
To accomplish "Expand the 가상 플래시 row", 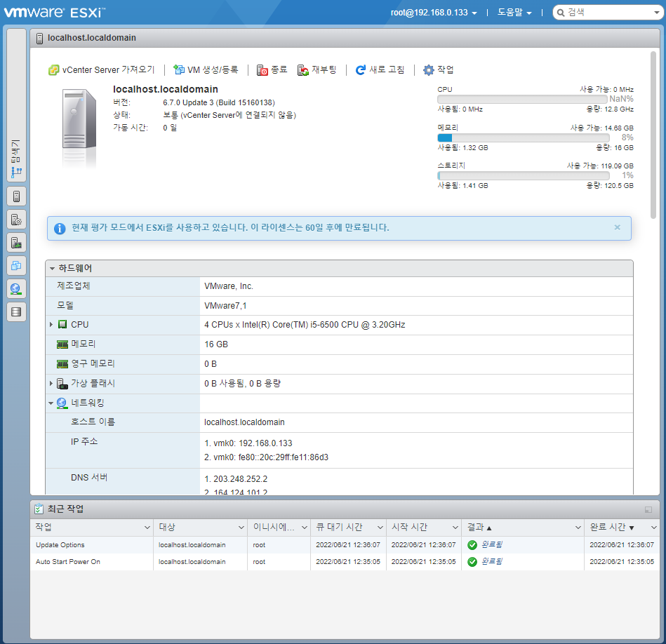I will coord(51,383).
